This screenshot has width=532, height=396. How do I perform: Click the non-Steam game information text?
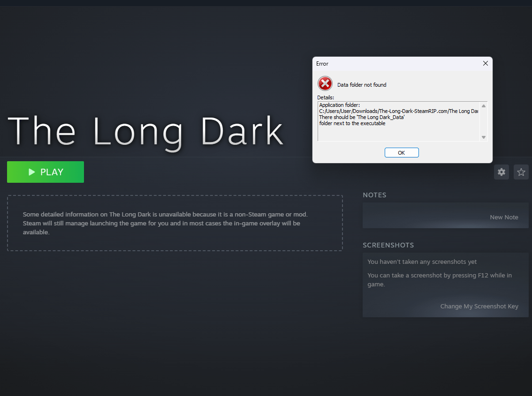click(165, 223)
